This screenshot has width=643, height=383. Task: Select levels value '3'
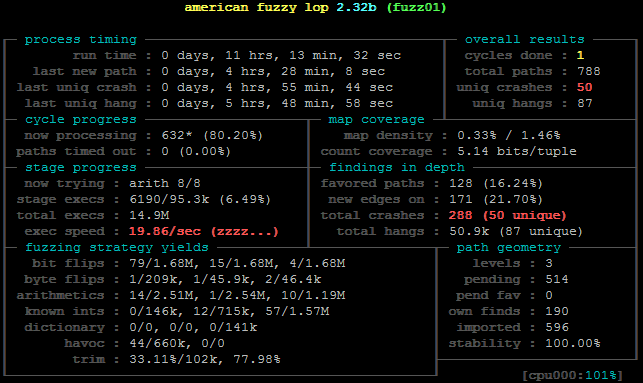(x=549, y=263)
